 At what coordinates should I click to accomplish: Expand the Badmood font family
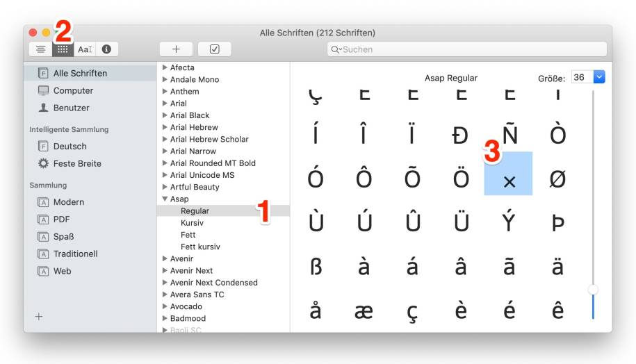pyautogui.click(x=165, y=318)
